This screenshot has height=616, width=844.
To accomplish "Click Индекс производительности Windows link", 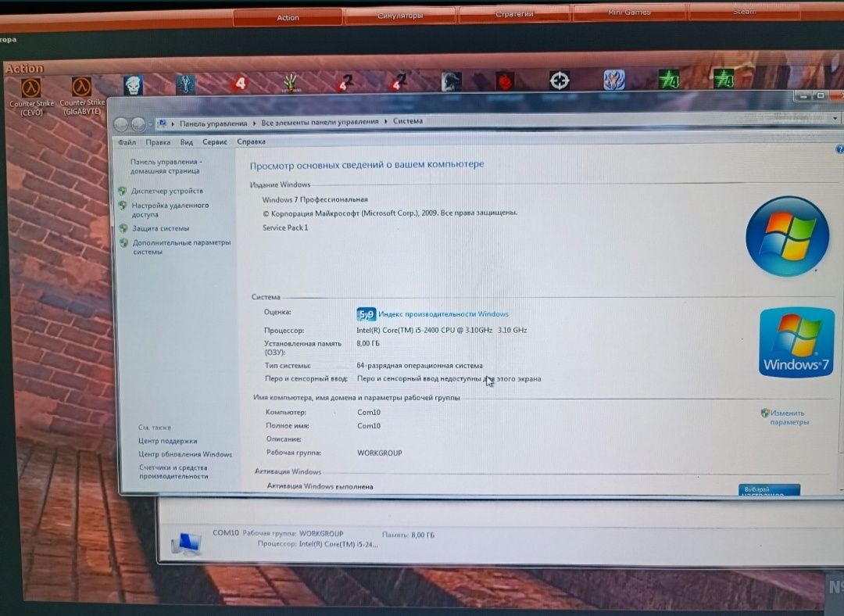I will pos(444,314).
